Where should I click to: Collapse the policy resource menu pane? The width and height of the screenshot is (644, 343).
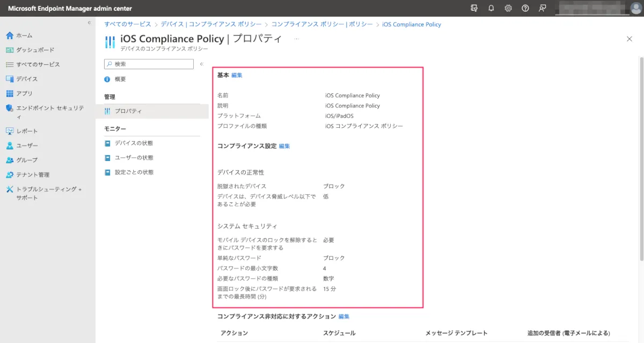(x=202, y=64)
